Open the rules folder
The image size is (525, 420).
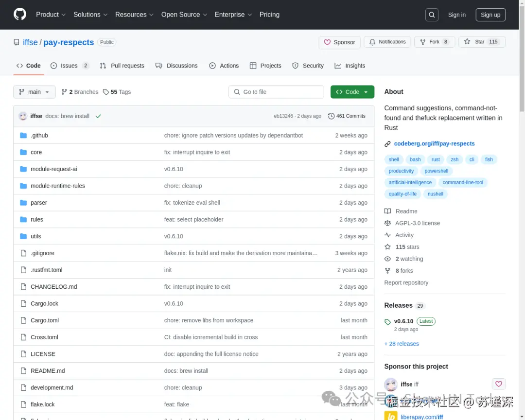(x=37, y=219)
